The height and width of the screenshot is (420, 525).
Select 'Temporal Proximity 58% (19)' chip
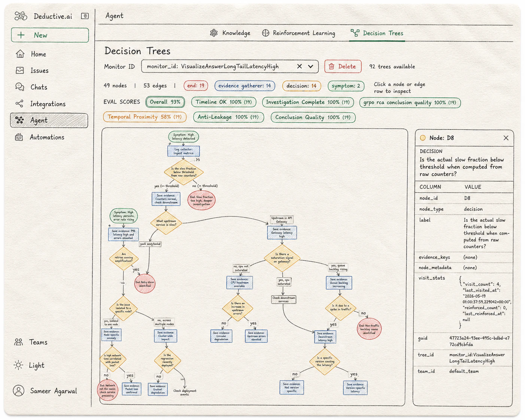pos(145,117)
